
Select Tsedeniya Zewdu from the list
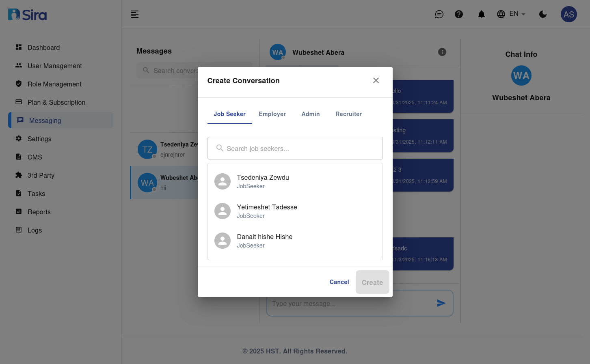[263, 181]
